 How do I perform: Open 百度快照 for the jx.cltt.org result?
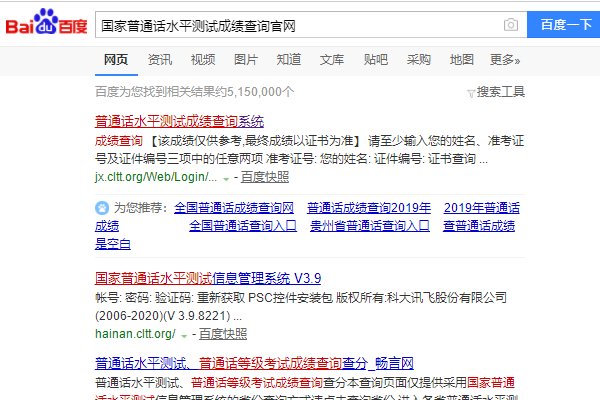coord(265,177)
